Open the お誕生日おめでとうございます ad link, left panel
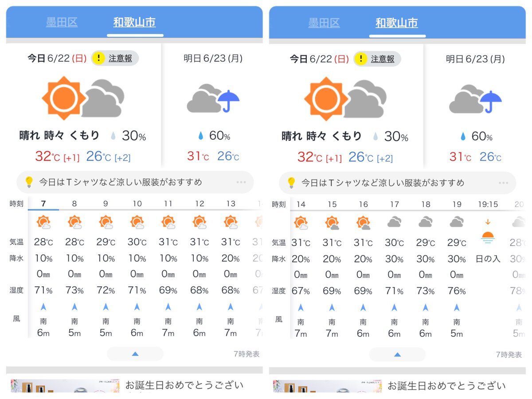This screenshot has height=399, width=532. [x=184, y=385]
